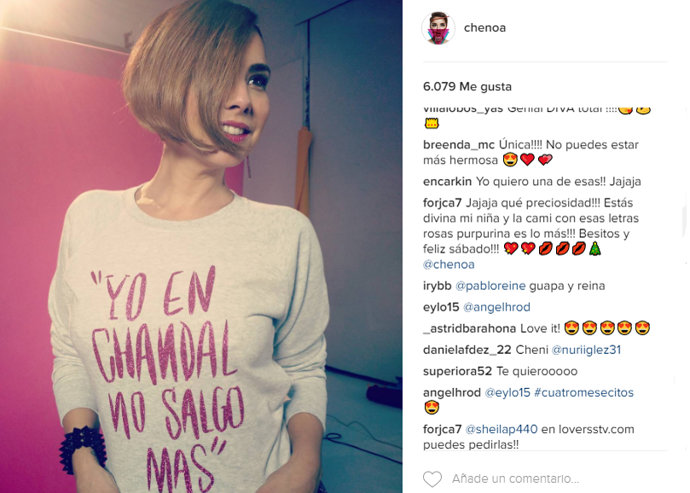
Task: Open the chenoa username link
Action: tap(484, 28)
